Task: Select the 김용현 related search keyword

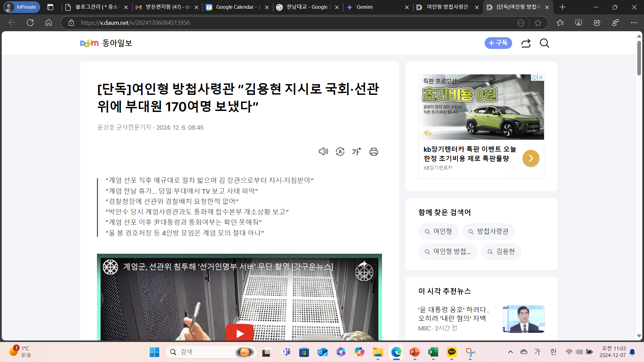Action: 501,252
